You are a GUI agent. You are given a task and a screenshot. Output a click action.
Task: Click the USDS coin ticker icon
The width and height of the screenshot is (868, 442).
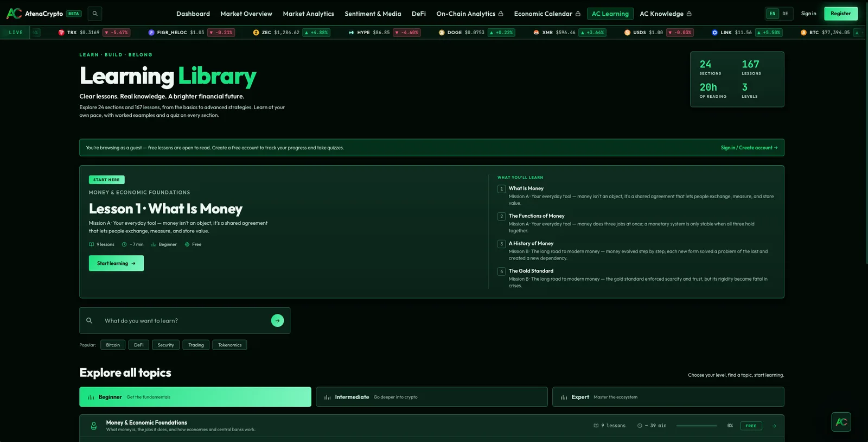[x=627, y=33]
